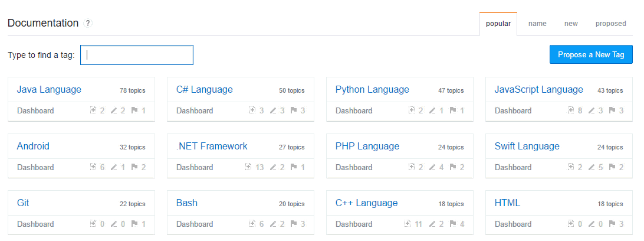Click the pencil icon in C# Language card
The image size is (644, 241).
tap(273, 110)
